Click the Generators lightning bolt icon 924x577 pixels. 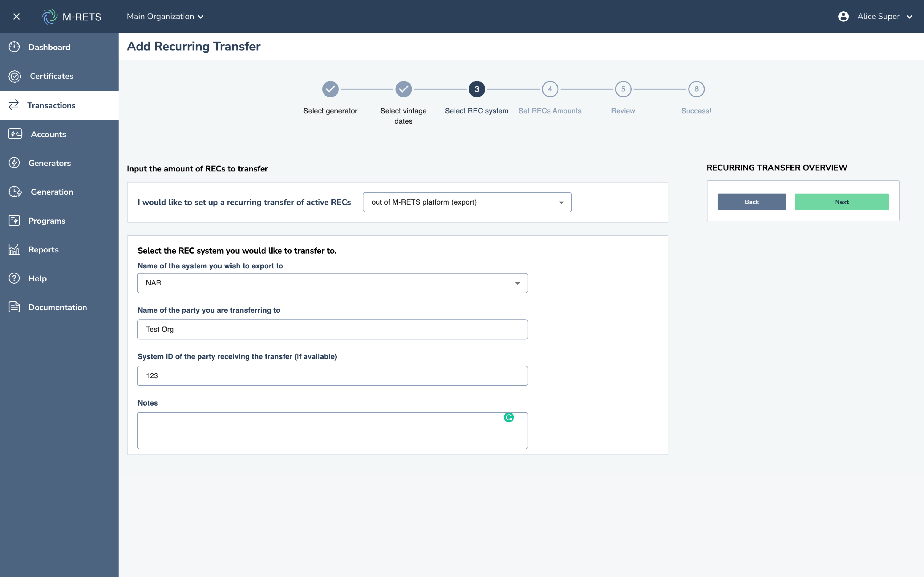[14, 163]
